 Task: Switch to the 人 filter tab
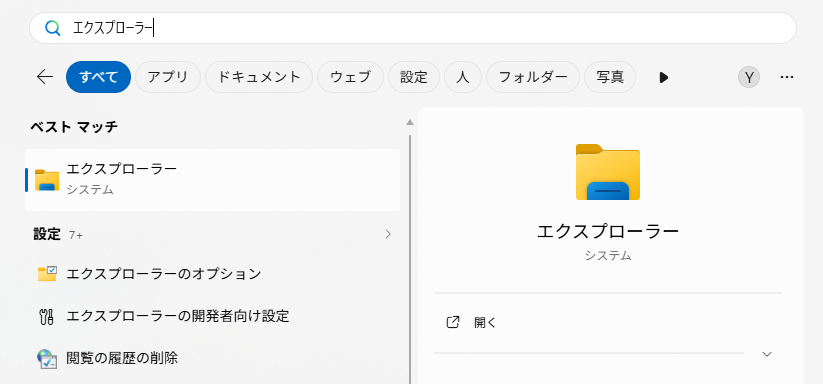(462, 77)
